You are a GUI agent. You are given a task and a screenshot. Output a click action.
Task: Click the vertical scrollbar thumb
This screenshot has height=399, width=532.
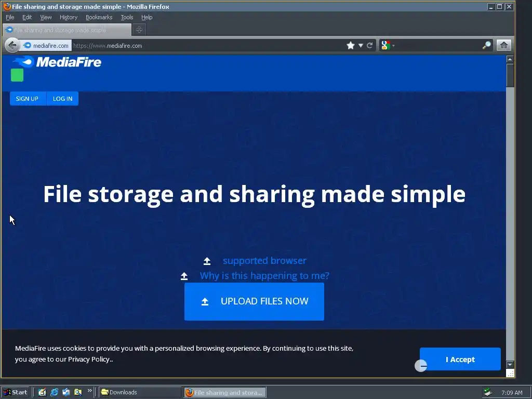tap(510, 75)
